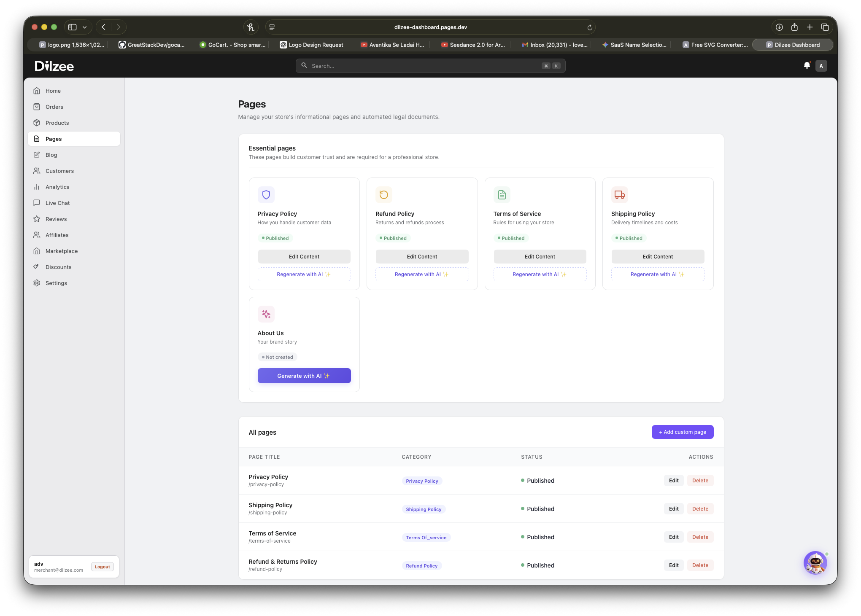Focus the Search input field
The width and height of the screenshot is (861, 616).
(430, 66)
